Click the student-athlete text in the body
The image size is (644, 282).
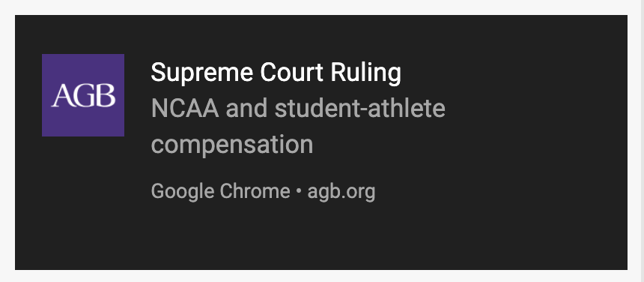click(360, 109)
